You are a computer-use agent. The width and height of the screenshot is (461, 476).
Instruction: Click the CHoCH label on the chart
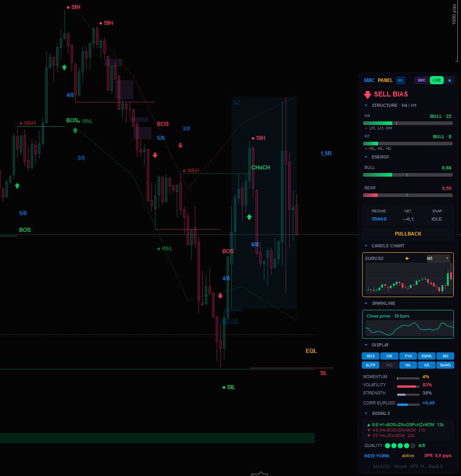pyautogui.click(x=260, y=168)
